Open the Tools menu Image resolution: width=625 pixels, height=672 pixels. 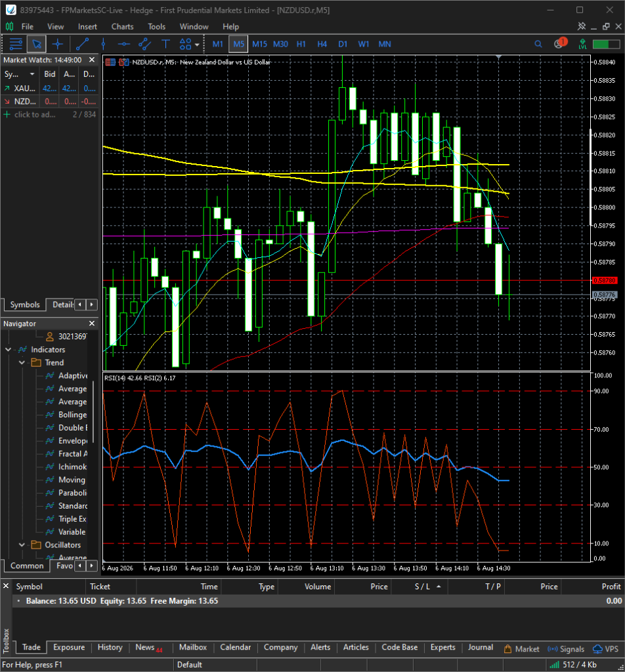(x=156, y=26)
